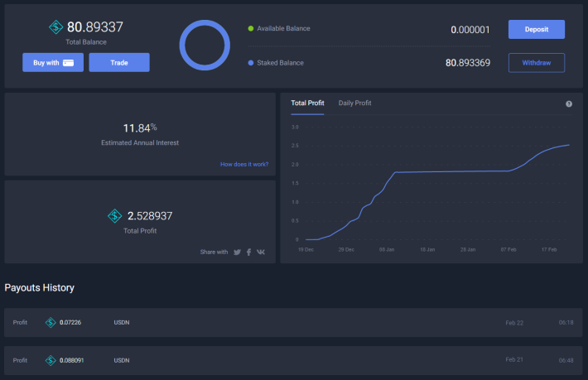Viewport: 588px width, 380px height.
Task: Click the 17 Feb label on chart axis
Action: (549, 249)
